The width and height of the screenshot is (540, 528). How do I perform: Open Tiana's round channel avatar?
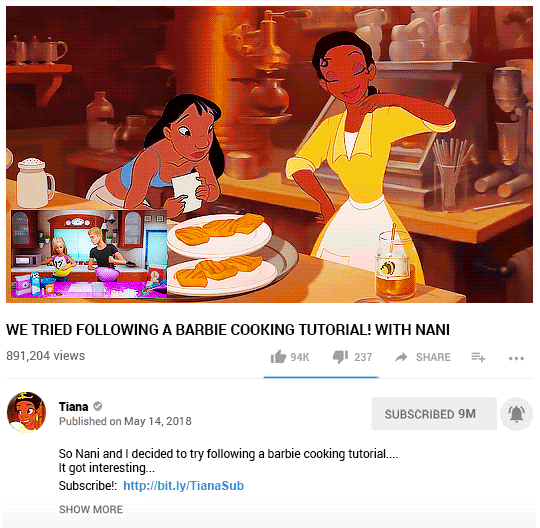[x=27, y=412]
